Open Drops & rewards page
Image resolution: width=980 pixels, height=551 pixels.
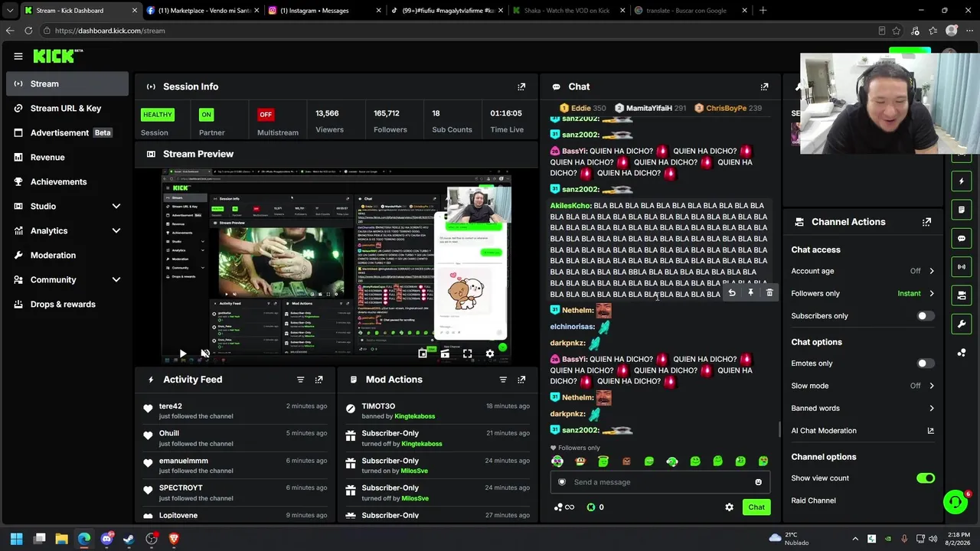[67, 304]
